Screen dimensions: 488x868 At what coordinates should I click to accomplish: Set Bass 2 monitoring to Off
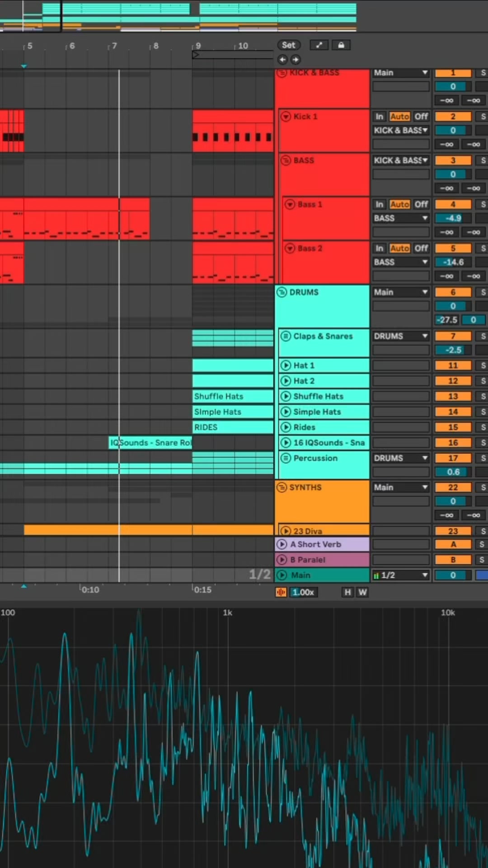click(421, 248)
